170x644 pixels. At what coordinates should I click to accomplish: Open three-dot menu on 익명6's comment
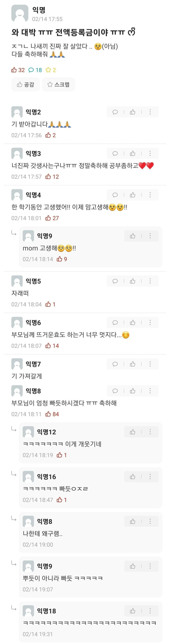(x=150, y=323)
